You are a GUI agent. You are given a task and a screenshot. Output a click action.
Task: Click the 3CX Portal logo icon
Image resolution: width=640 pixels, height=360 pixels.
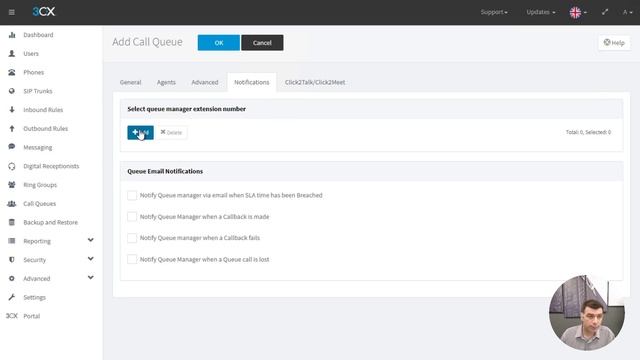tap(11, 316)
